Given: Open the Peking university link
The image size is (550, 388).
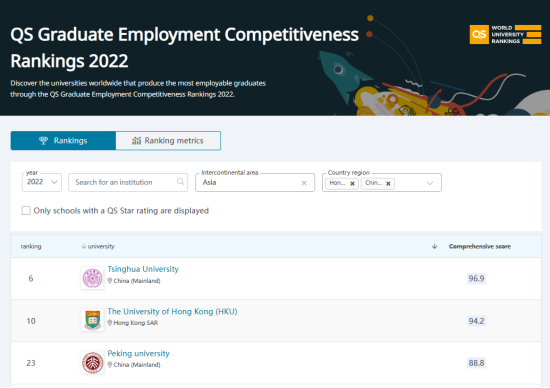Looking at the screenshot, I should 139,353.
